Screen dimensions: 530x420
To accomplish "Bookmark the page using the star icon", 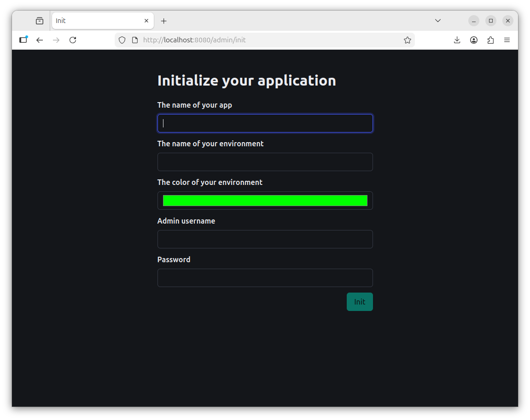I will pos(407,40).
